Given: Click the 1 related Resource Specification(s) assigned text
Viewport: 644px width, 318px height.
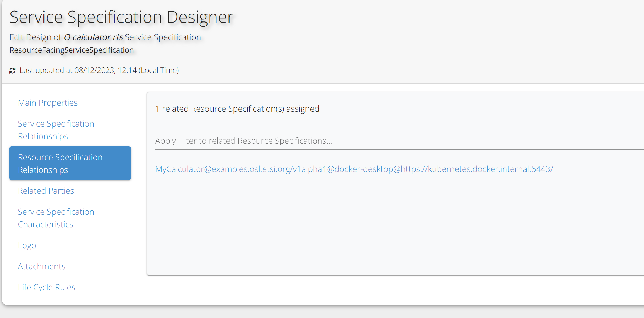Looking at the screenshot, I should point(237,109).
